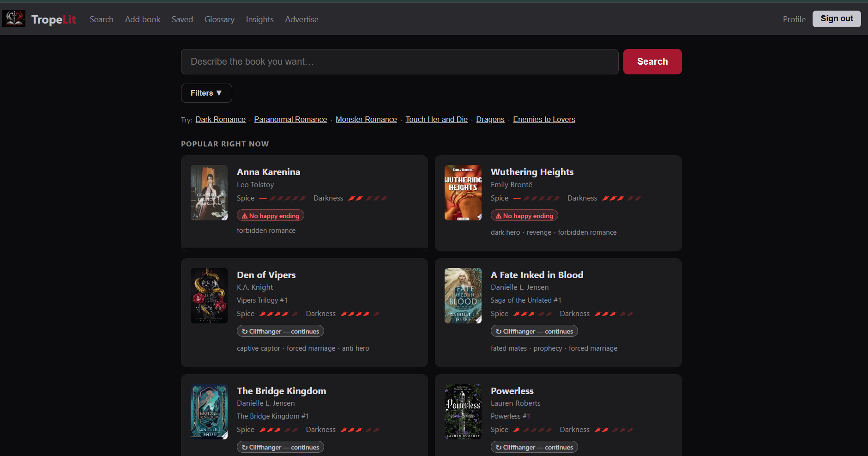
Task: Open the Den of Vipers cover thumbnail
Action: pos(209,296)
